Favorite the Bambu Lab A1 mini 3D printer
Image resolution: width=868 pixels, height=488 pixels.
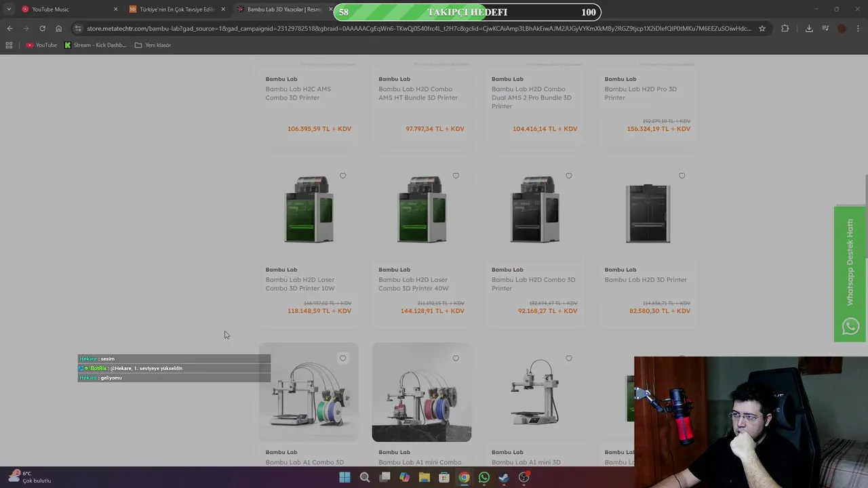(x=569, y=358)
